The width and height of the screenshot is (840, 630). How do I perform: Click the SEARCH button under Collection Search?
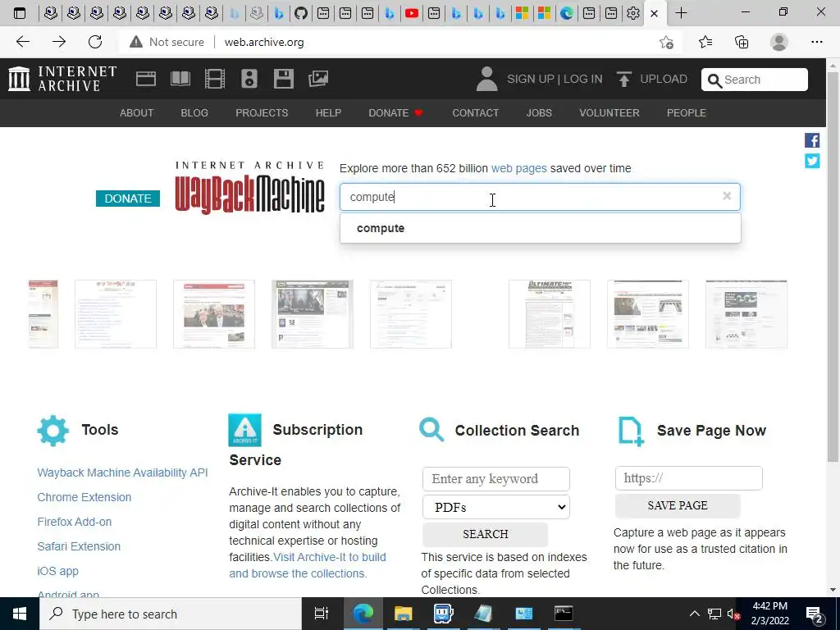(485, 534)
